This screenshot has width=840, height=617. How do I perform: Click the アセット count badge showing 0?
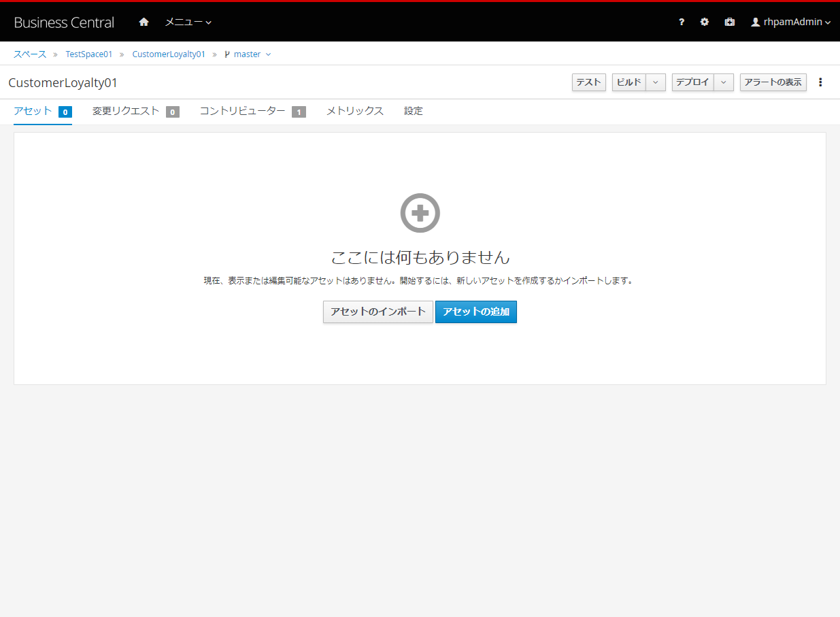[x=65, y=112]
